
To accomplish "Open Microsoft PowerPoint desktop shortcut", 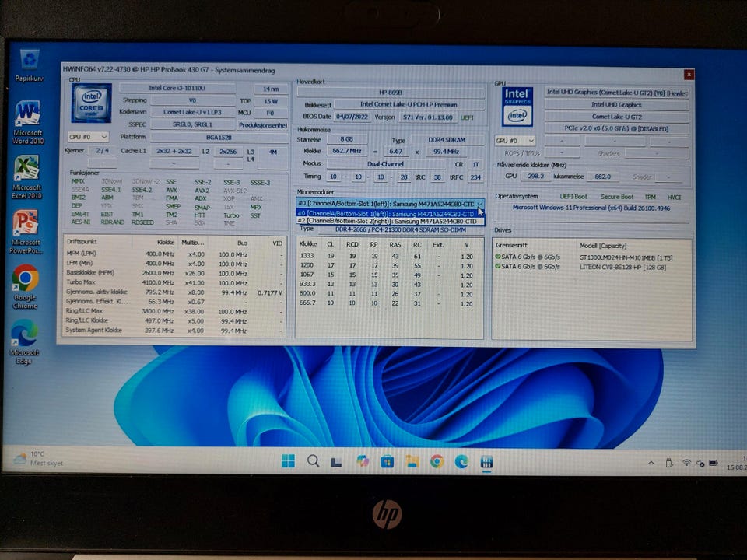I will point(26,233).
